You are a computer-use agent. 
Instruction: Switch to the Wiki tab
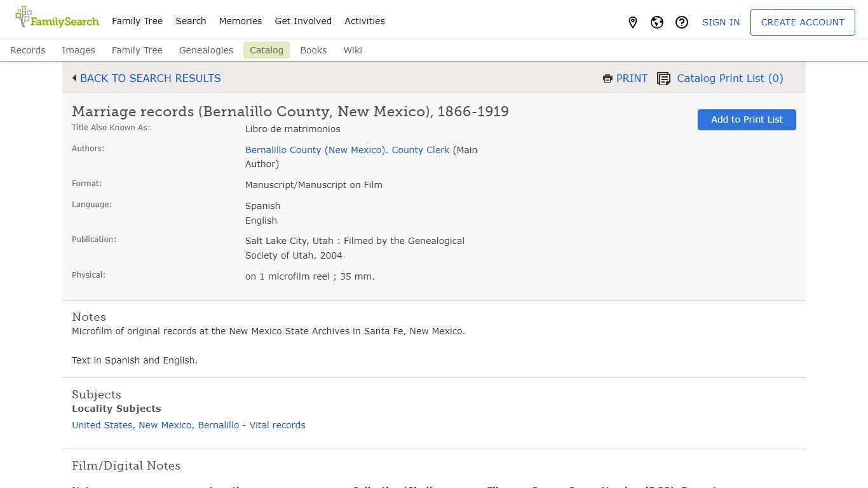coord(353,50)
